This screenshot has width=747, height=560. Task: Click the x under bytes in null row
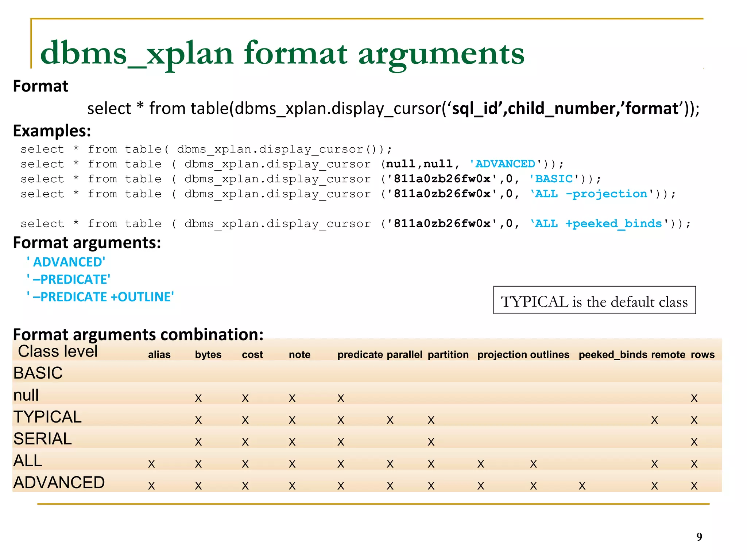(x=198, y=398)
